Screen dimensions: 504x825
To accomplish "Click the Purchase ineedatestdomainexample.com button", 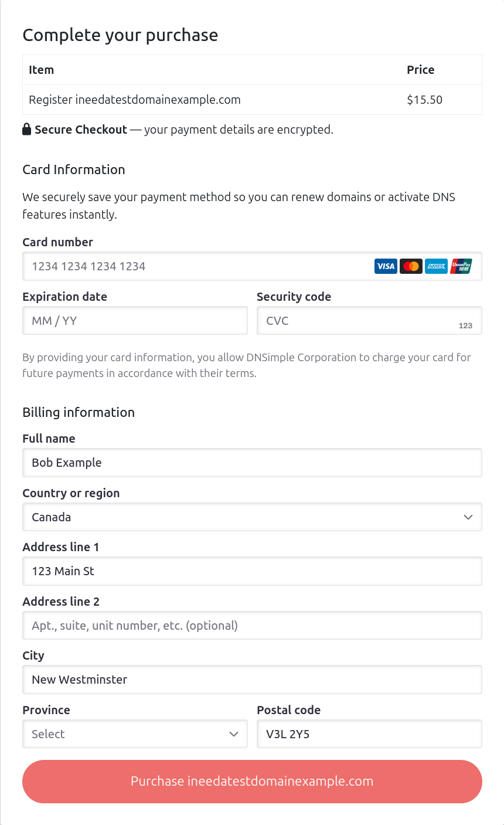I will [x=252, y=782].
